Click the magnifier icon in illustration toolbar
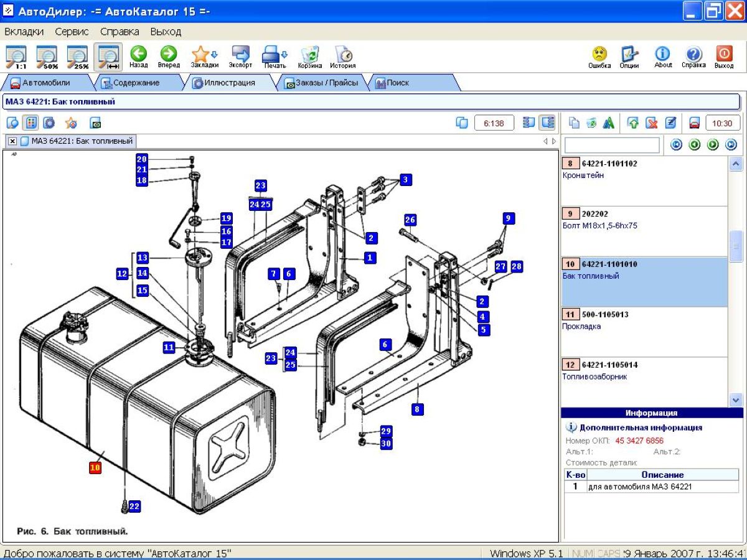This screenshot has height=560, width=747. [12, 123]
